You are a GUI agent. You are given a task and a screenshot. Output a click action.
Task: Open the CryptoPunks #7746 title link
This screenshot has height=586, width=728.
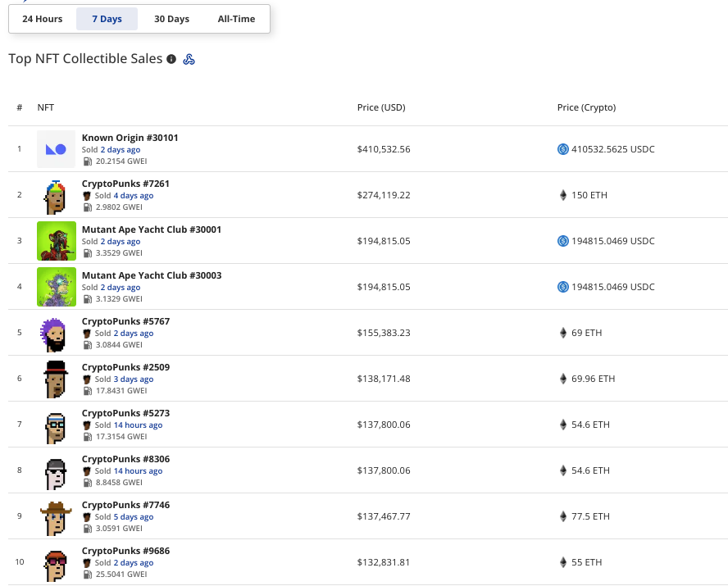[x=125, y=505]
